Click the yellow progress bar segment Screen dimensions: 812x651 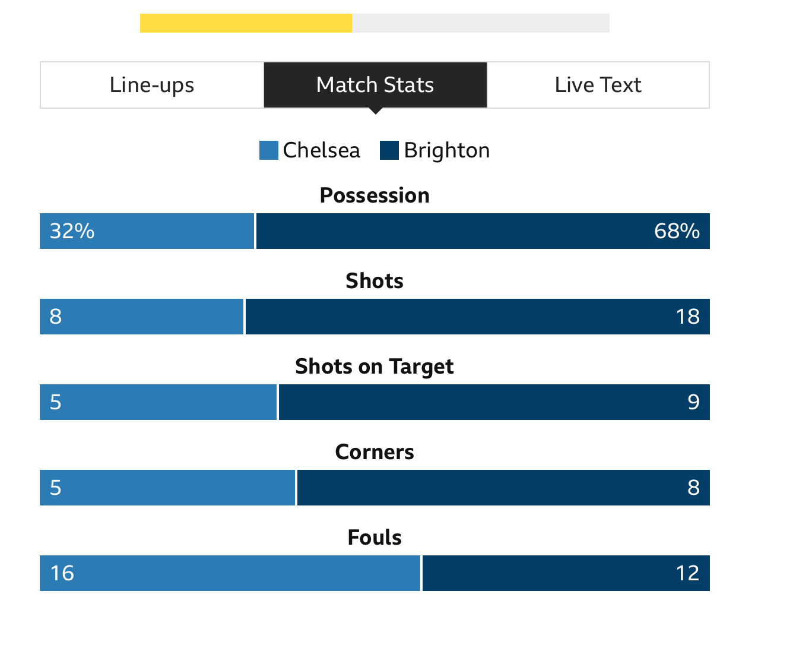pos(246,23)
